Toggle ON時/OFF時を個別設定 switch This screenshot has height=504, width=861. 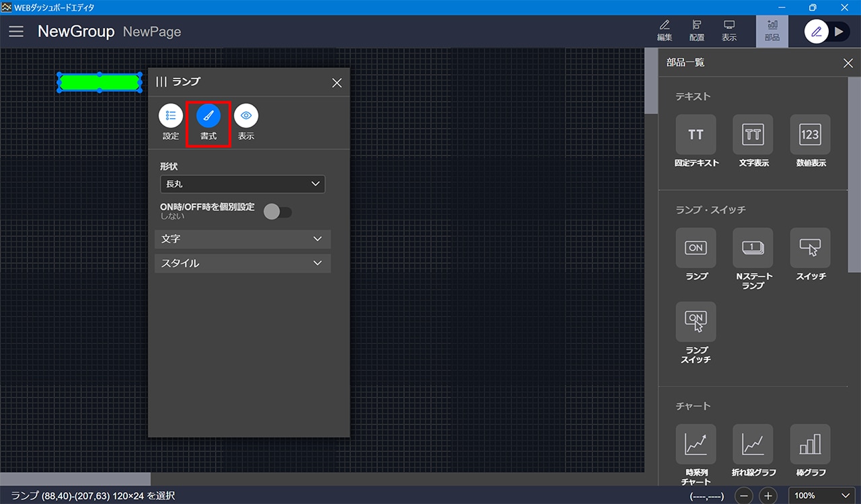pos(278,212)
